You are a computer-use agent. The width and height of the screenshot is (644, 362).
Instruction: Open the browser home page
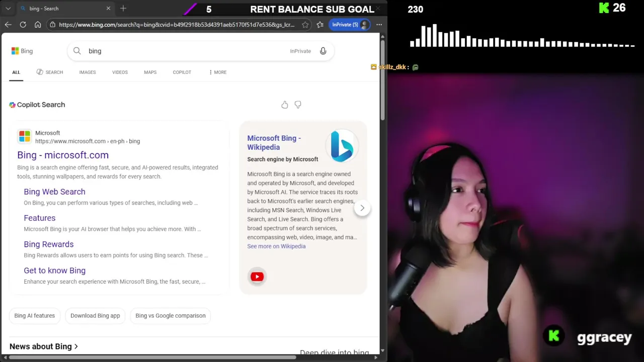(38, 25)
